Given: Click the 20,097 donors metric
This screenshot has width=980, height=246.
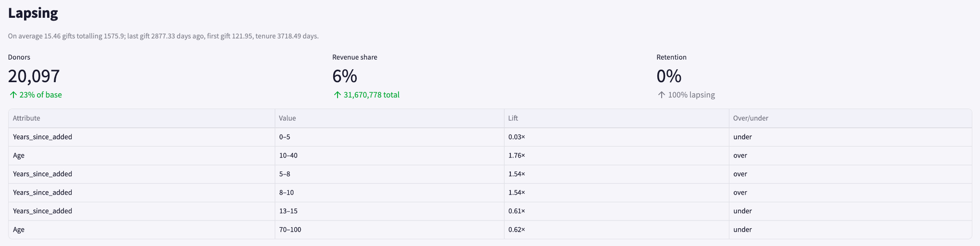Looking at the screenshot, I should (x=34, y=76).
